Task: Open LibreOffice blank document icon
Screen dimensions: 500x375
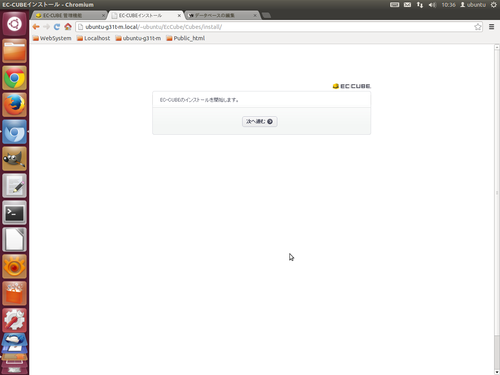Action: pyautogui.click(x=14, y=240)
